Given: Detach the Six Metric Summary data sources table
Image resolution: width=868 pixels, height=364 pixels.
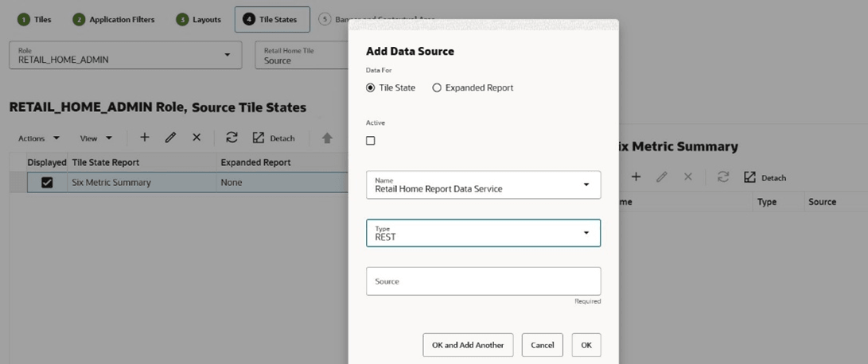Looking at the screenshot, I should point(765,177).
